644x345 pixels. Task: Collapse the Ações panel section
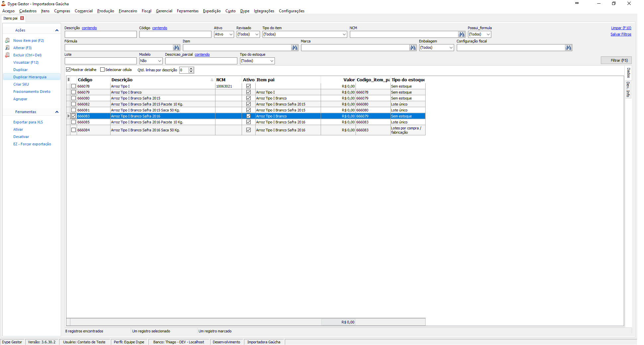[57, 30]
